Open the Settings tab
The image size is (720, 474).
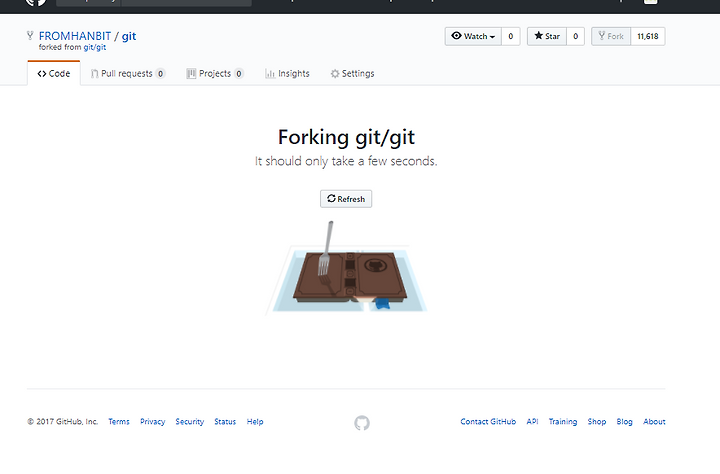pos(352,73)
